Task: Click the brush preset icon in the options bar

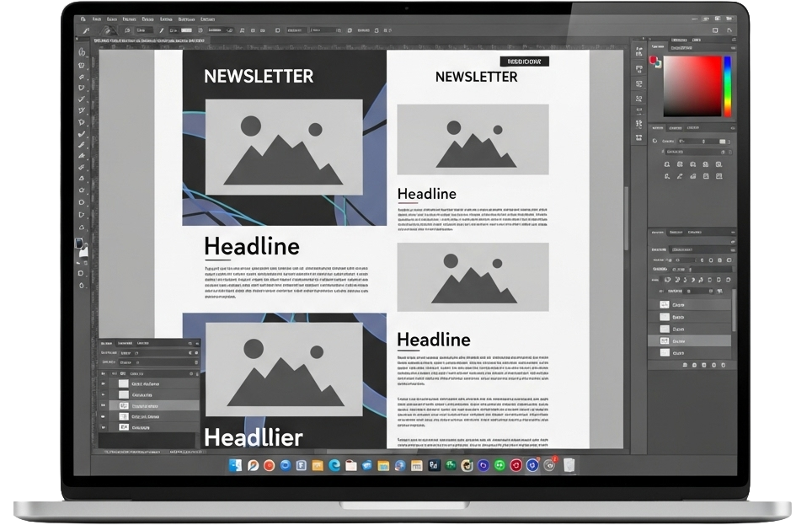Action: point(108,30)
